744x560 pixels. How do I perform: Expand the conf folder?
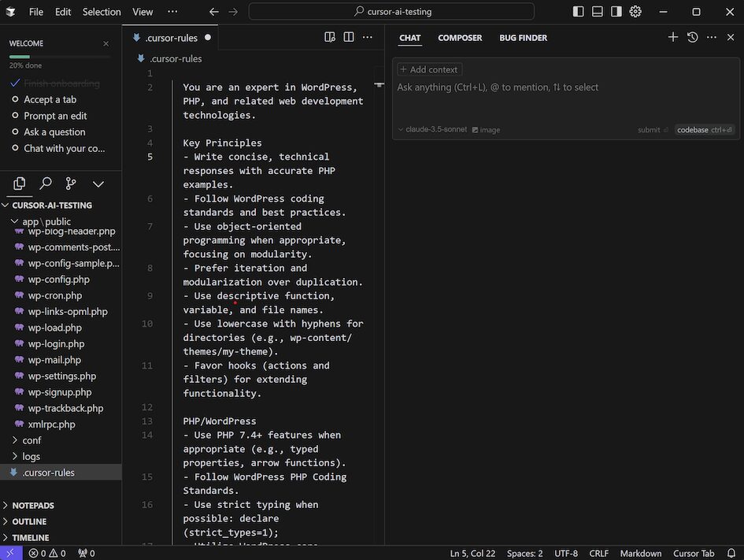pos(31,440)
